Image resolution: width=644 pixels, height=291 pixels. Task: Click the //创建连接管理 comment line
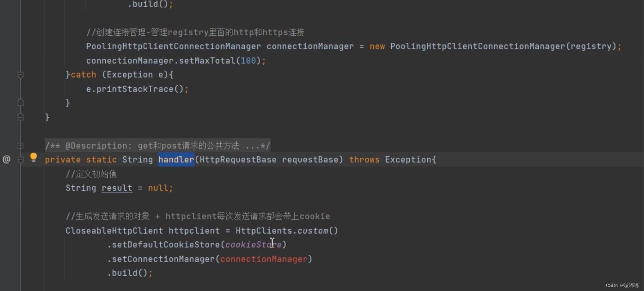pyautogui.click(x=195, y=32)
